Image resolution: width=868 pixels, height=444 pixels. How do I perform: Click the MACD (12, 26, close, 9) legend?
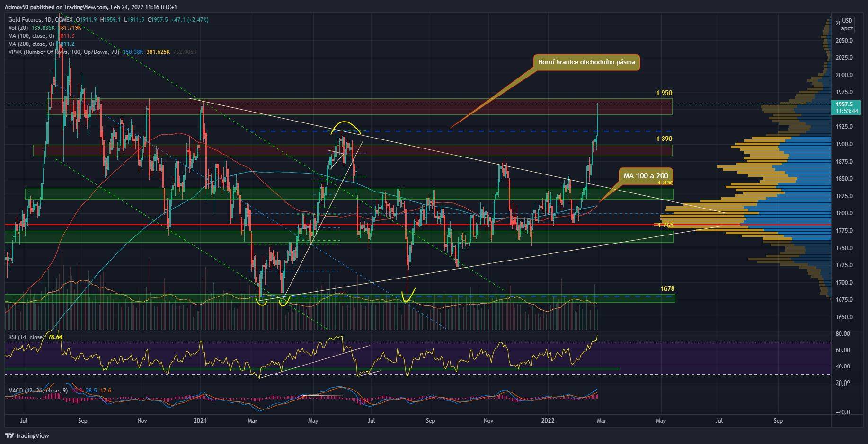[38, 391]
